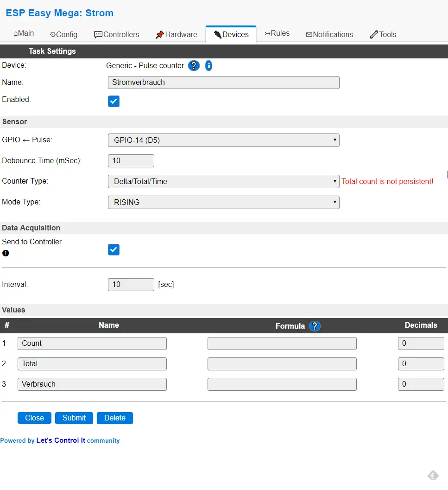This screenshot has width=448, height=490.
Task: Click the Delete button
Action: coord(114,418)
